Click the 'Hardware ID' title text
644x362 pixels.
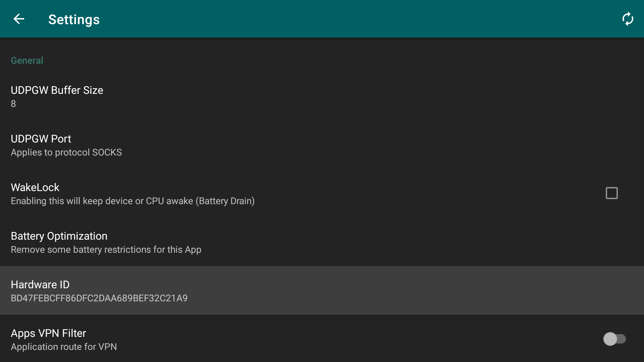tap(40, 285)
